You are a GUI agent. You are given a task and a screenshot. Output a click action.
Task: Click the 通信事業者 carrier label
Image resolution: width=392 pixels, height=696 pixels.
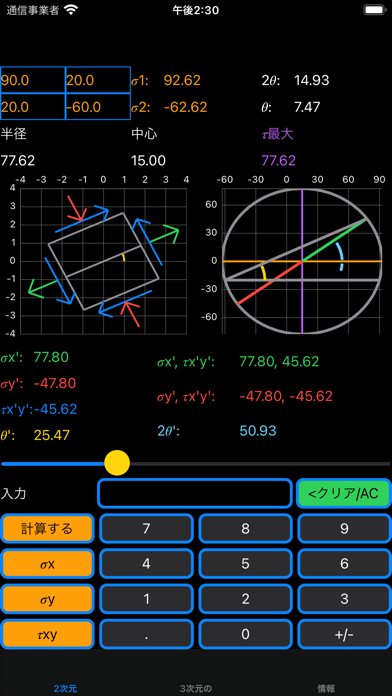32,10
